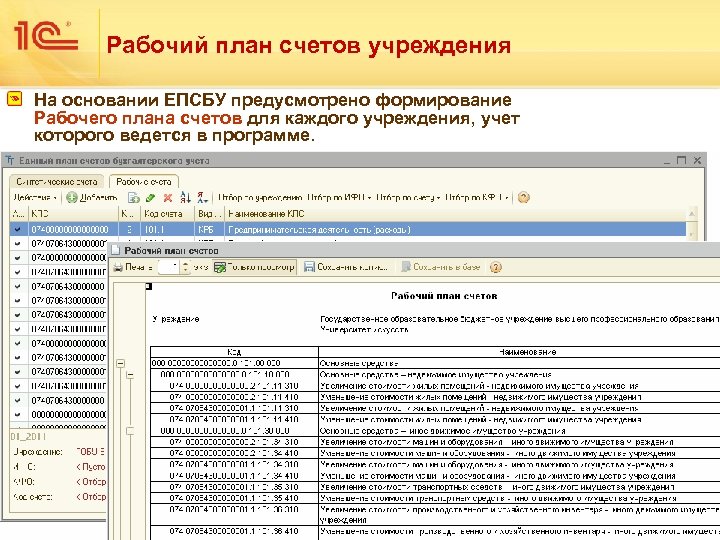Open Отбор по КФО dropdown
The height and width of the screenshot is (540, 720).
click(x=477, y=198)
